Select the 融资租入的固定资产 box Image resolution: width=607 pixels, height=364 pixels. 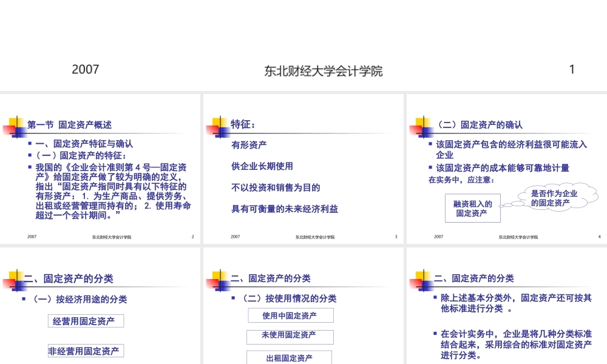[x=472, y=208]
